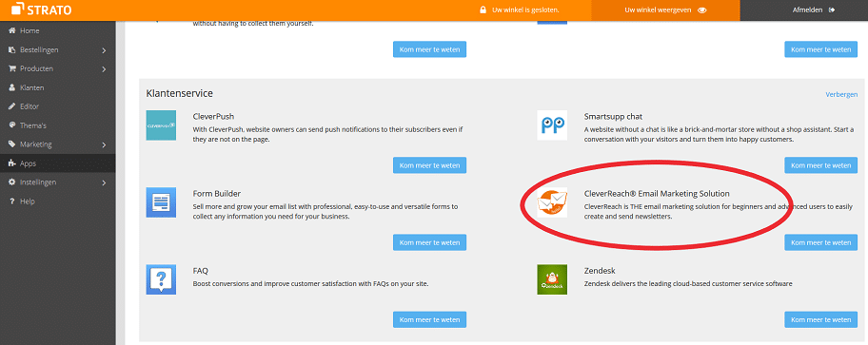This screenshot has height=345, width=868.
Task: Click Verbergen to hide Klantenservice section
Action: (841, 94)
